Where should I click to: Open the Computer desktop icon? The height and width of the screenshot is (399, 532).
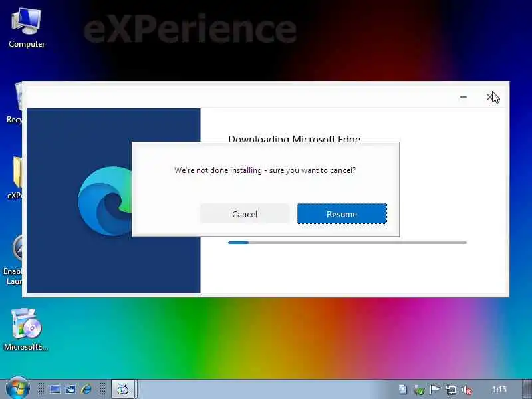[x=27, y=28]
